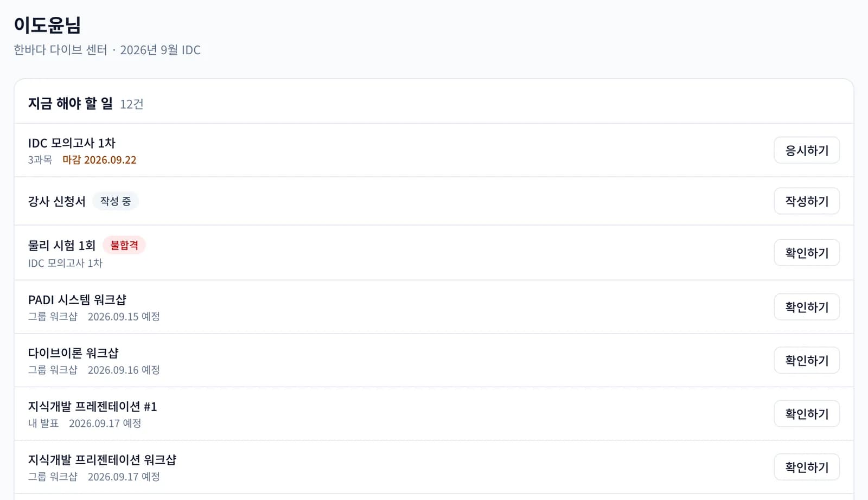Select the 다이브이론 워크샵 title

point(73,353)
